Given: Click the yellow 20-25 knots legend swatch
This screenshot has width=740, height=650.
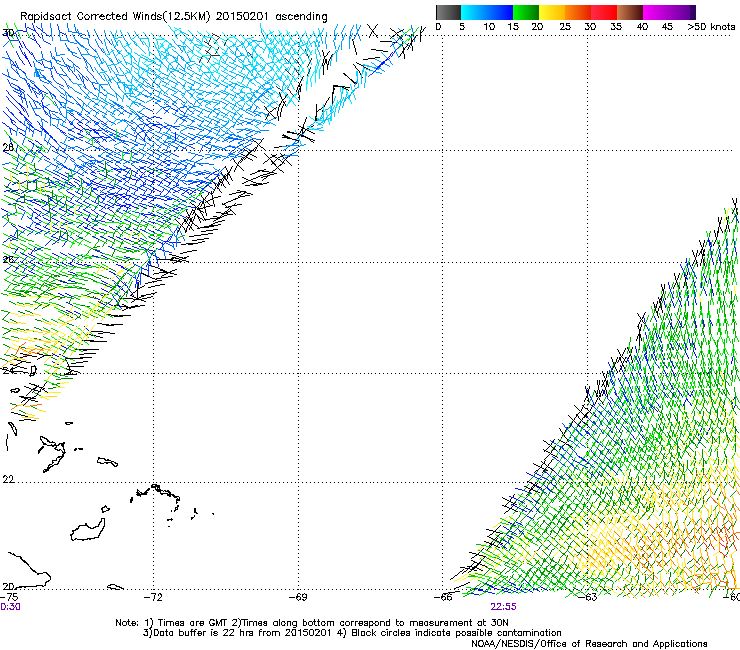Looking at the screenshot, I should click(x=552, y=12).
